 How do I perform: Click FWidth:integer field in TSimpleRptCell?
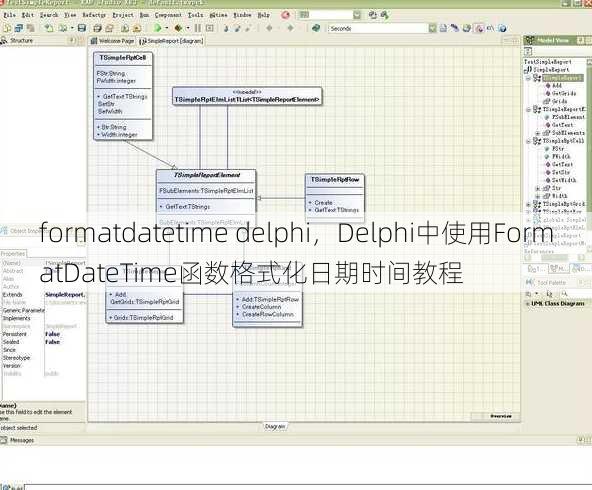[116, 81]
